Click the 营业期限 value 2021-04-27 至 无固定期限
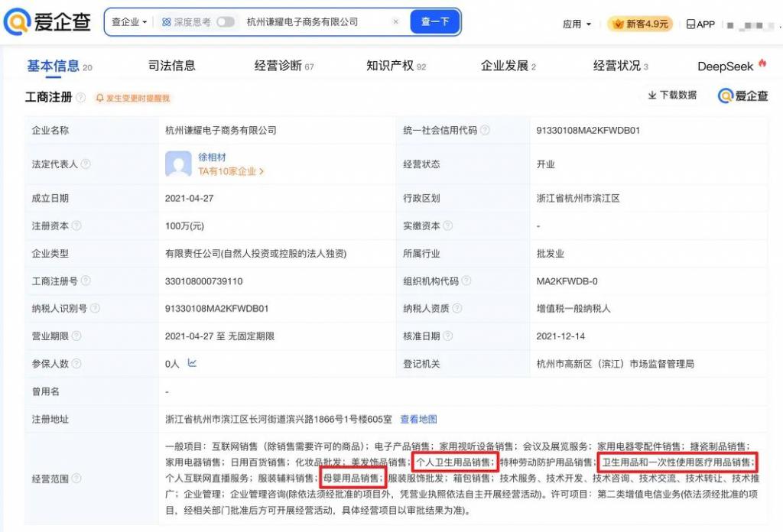Image resolution: width=783 pixels, height=532 pixels. [219, 336]
